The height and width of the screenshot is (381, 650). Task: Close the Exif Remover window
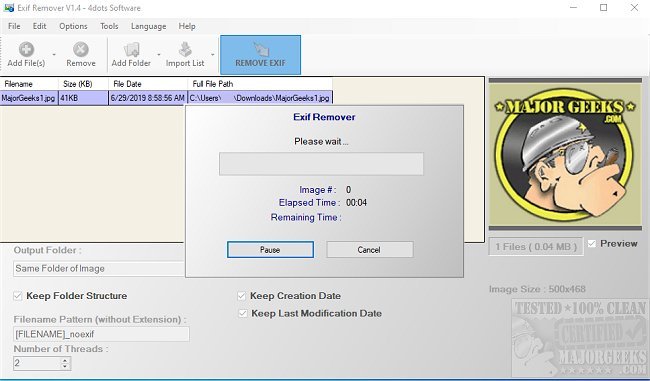(634, 8)
